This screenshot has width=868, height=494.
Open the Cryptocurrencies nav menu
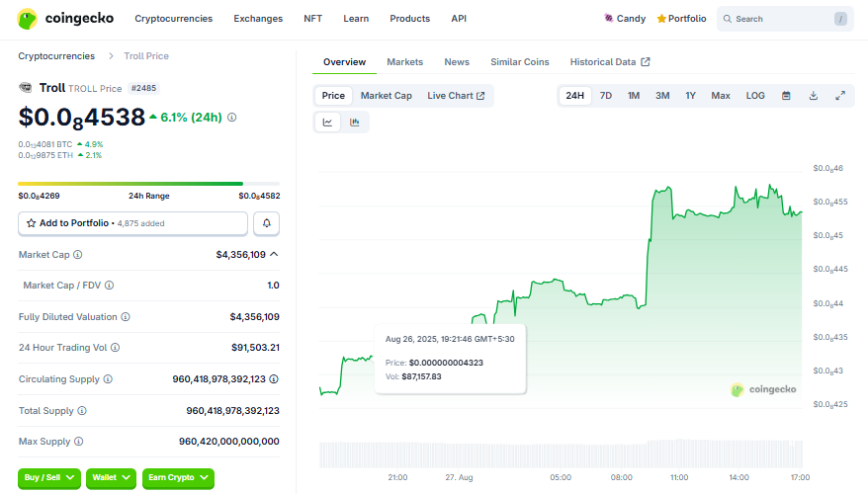pos(173,19)
